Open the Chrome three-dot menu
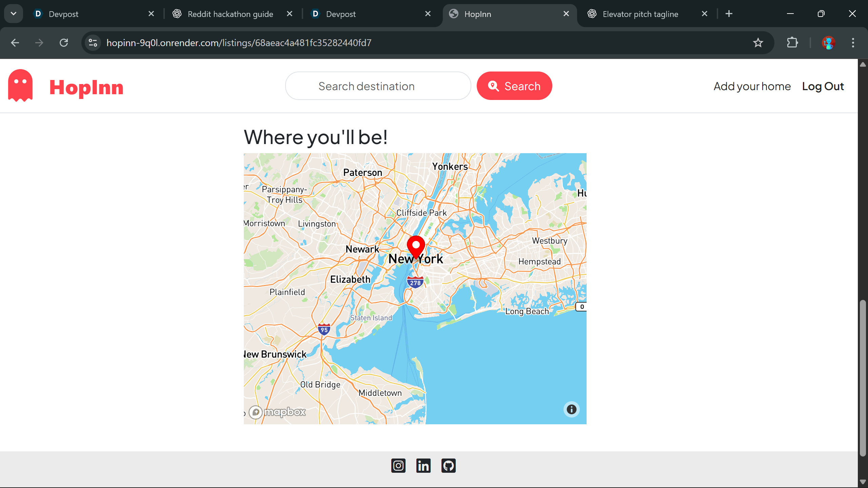Viewport: 868px width, 488px height. [x=853, y=43]
